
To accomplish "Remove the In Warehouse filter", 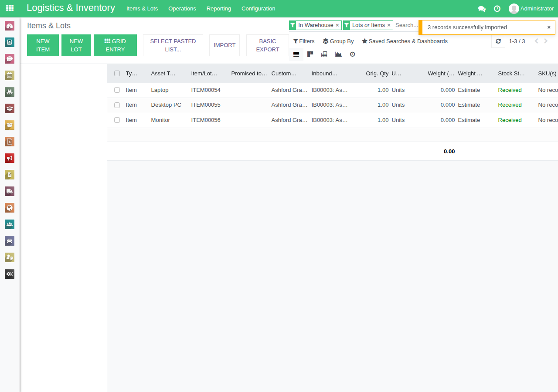I will [x=337, y=25].
